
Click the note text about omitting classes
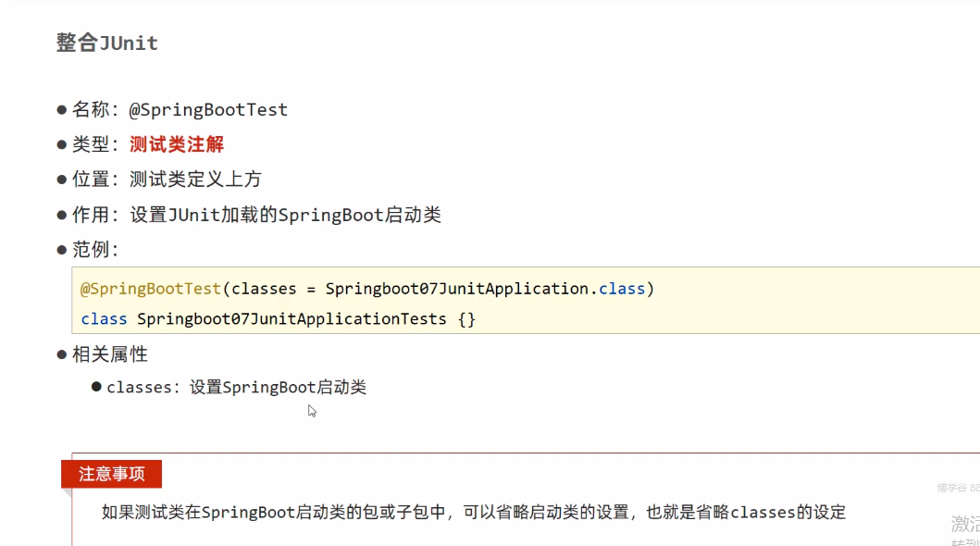click(474, 512)
